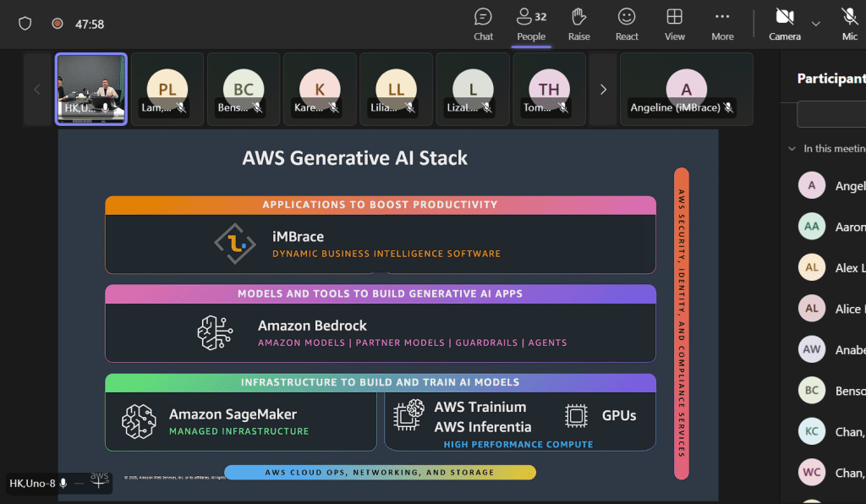This screenshot has width=866, height=504.
Task: Open the Chat panel
Action: pyautogui.click(x=483, y=24)
